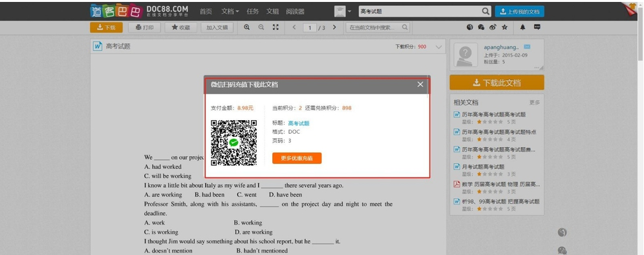Click the orange 下载 toolbar button
The height and width of the screenshot is (255, 644).
click(x=107, y=28)
